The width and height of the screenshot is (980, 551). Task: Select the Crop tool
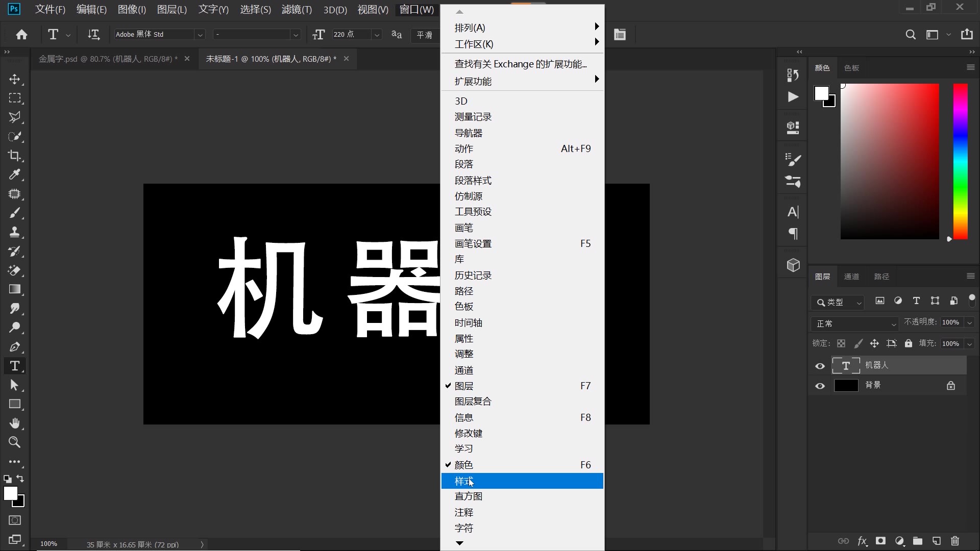tap(15, 156)
